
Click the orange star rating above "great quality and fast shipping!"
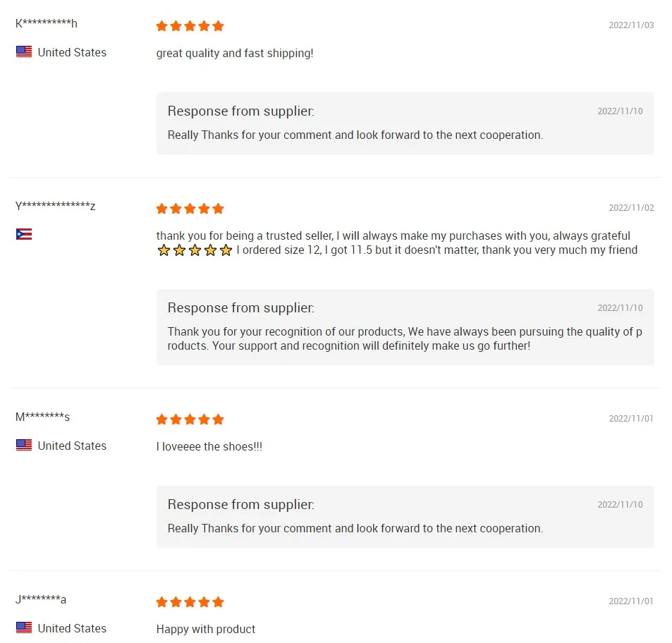tap(190, 26)
